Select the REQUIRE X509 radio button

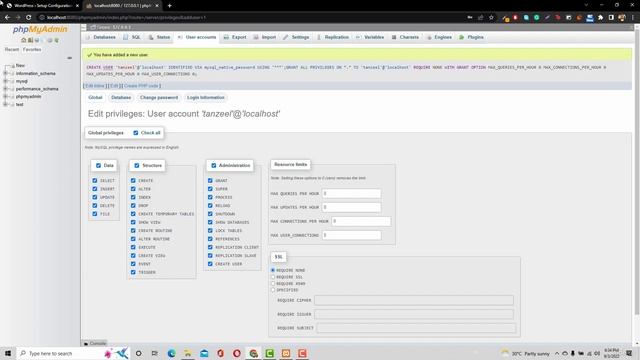pyautogui.click(x=273, y=283)
